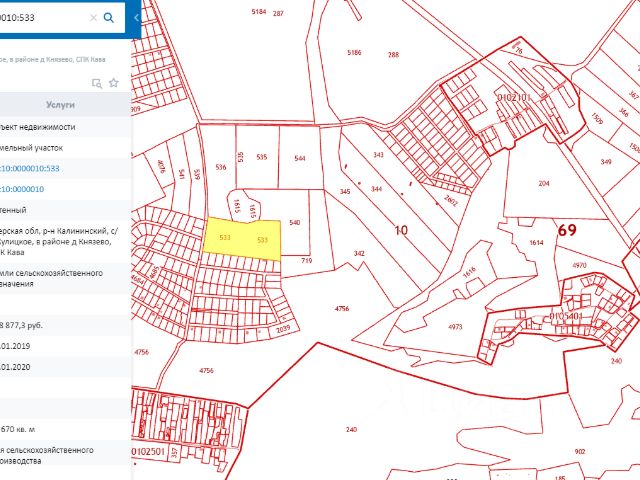Select parcel 204 on the map

572,184
